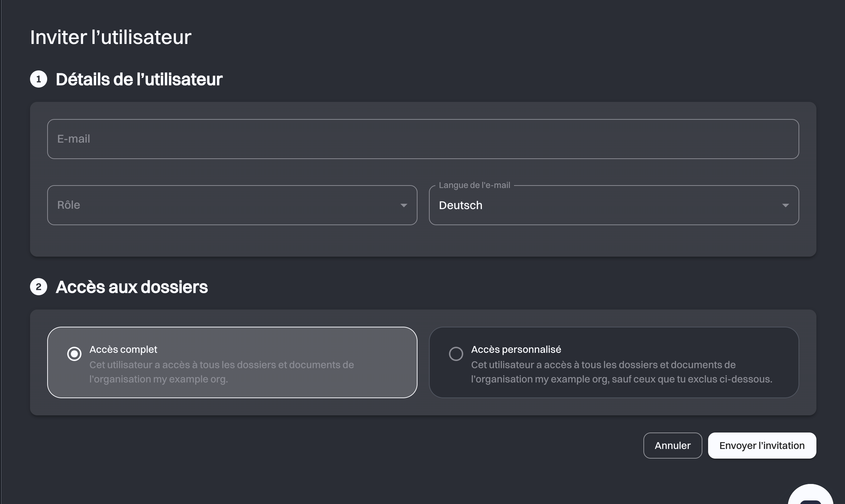
Task: Select the Accès personnalisé radio button
Action: [456, 354]
